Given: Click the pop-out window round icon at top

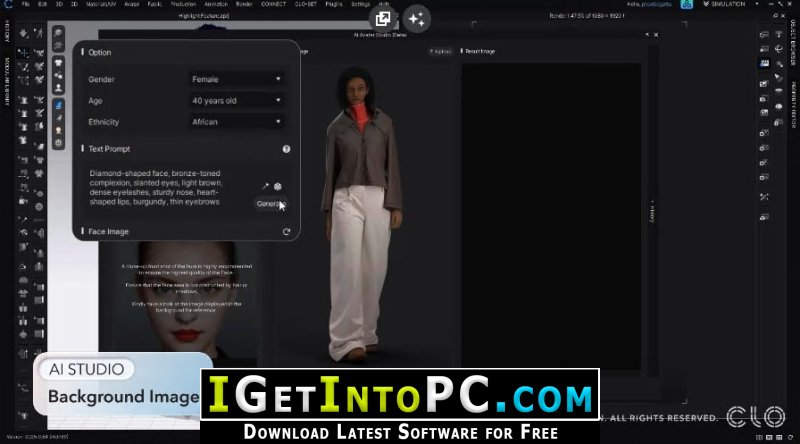Looking at the screenshot, I should tap(383, 19).
